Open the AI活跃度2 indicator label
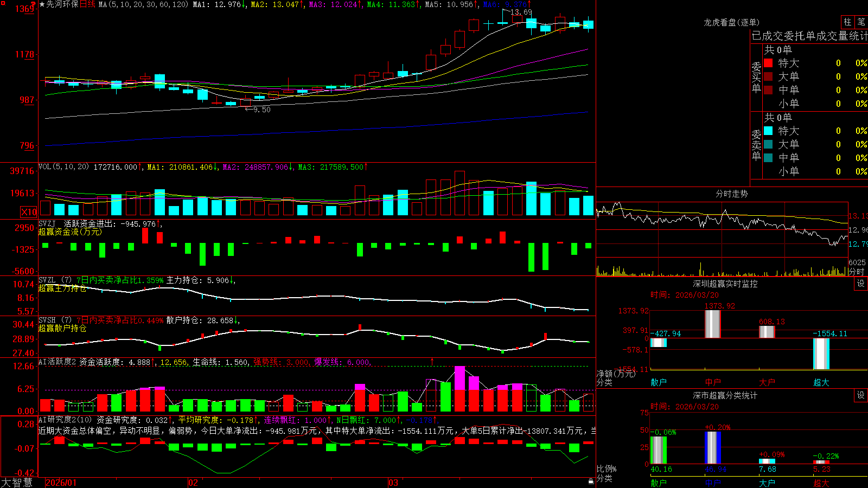The width and height of the screenshot is (868, 488). coord(58,362)
